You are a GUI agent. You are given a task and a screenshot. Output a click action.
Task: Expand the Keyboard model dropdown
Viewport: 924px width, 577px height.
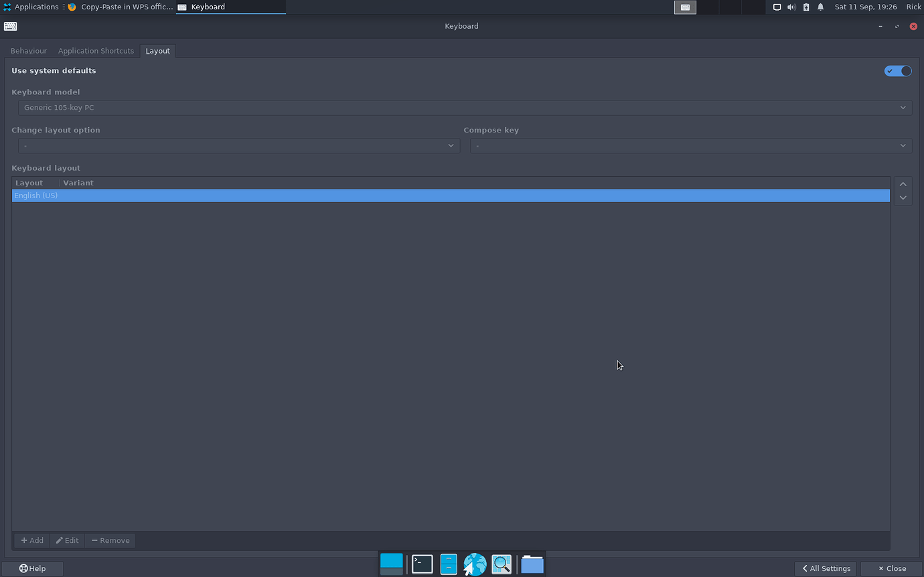tap(465, 108)
